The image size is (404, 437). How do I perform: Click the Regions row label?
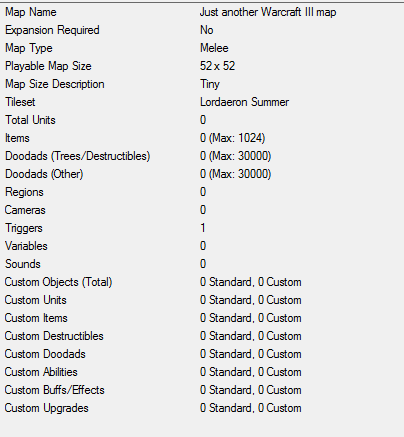pos(24,192)
